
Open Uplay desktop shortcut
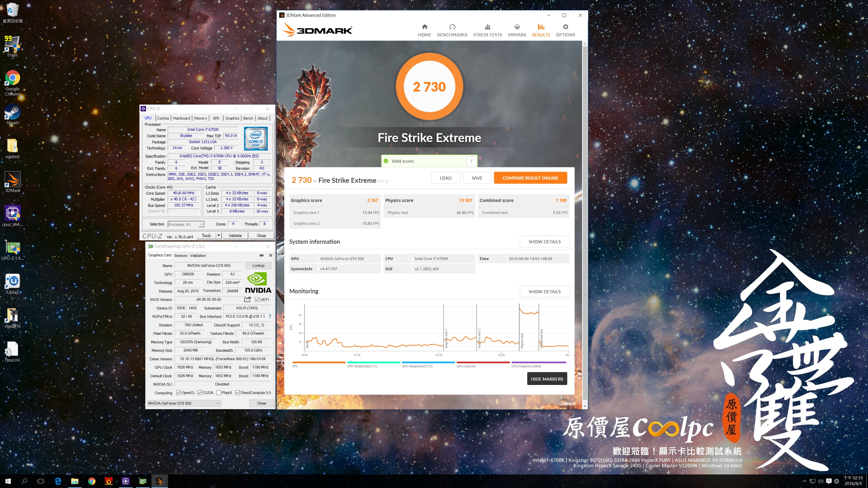(x=12, y=284)
